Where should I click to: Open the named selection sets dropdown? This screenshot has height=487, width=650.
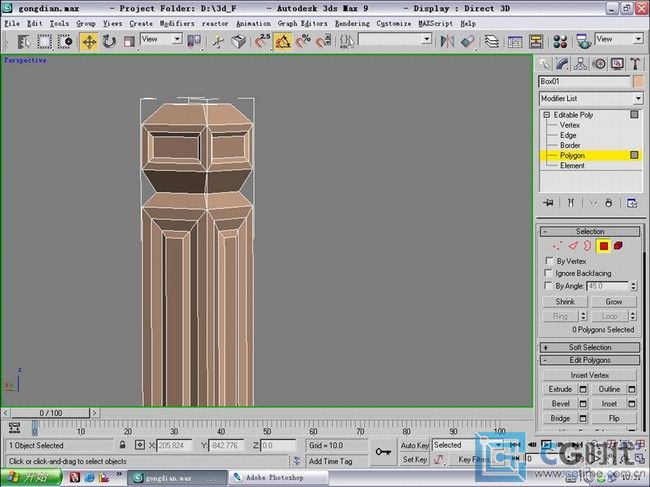coord(395,39)
